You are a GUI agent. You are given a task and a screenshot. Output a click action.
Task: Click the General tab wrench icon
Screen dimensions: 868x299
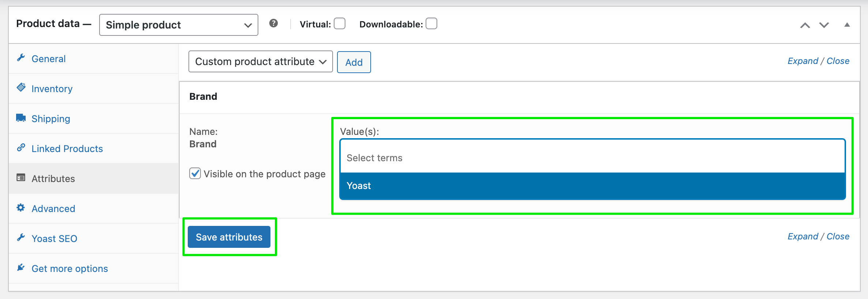coord(21,58)
